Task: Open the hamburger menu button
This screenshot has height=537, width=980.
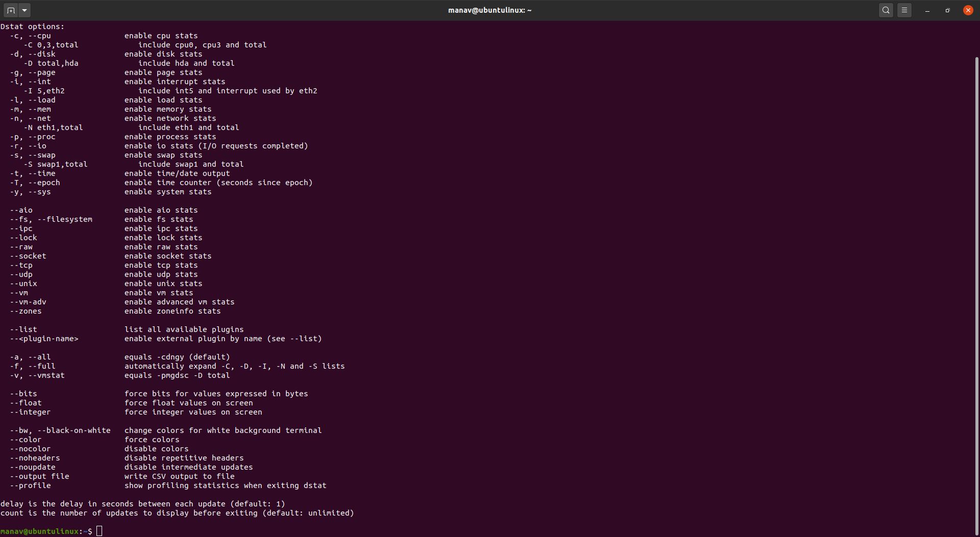Action: tap(904, 10)
